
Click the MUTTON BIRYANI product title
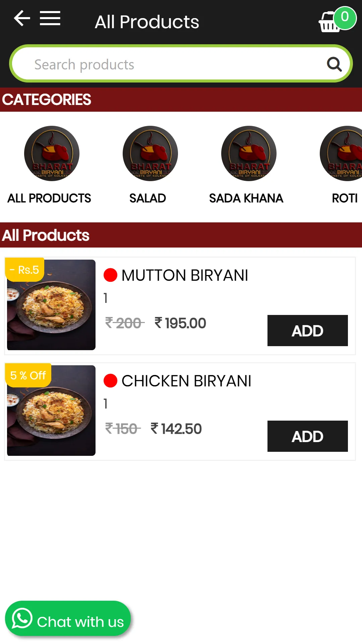click(185, 275)
